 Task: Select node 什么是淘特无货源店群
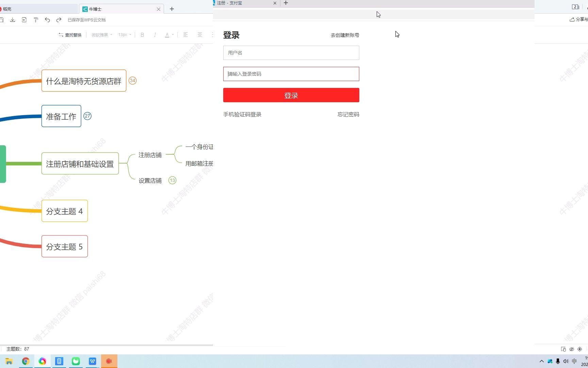click(84, 81)
